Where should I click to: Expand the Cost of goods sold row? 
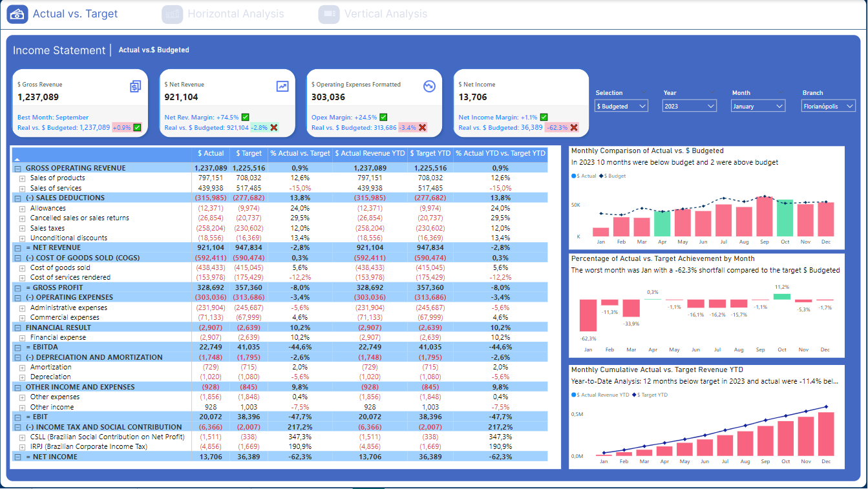(22, 267)
